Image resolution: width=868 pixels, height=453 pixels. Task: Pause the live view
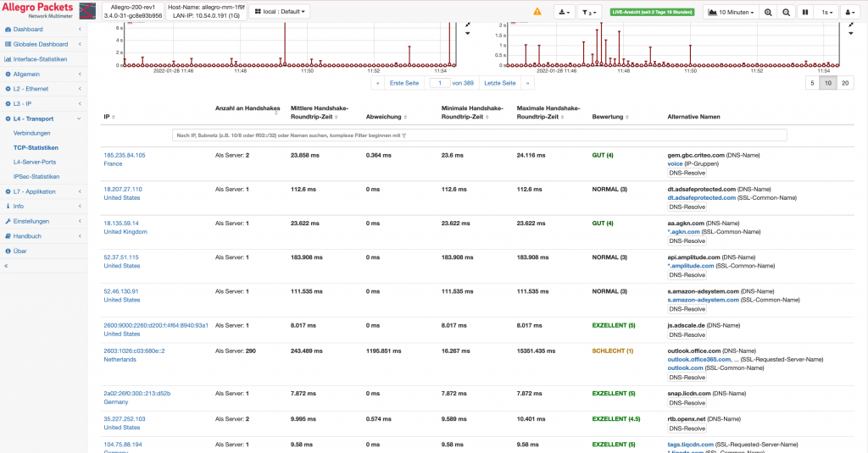tap(805, 12)
